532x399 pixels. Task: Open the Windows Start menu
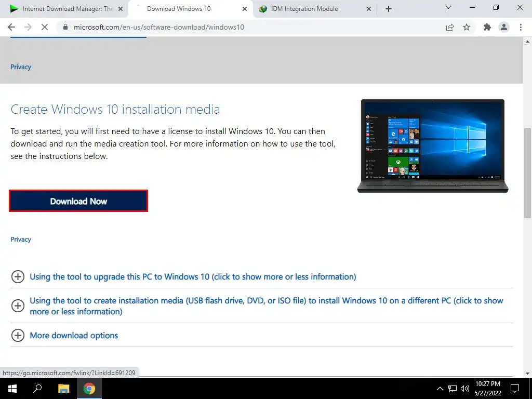tap(12, 389)
